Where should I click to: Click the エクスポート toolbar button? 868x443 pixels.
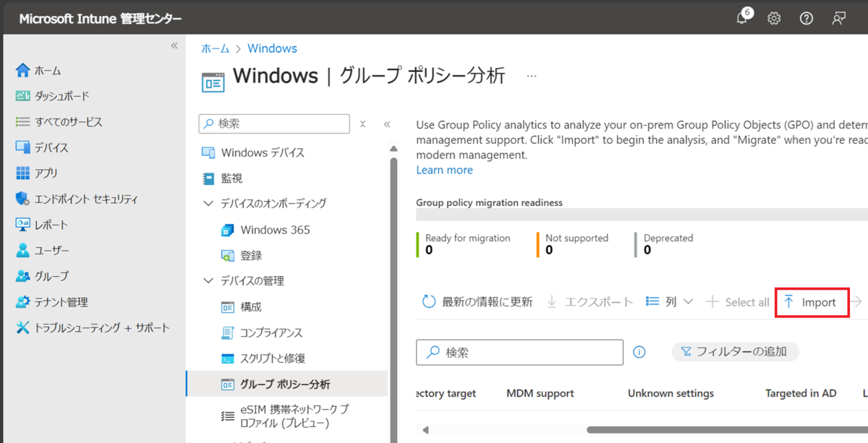(x=590, y=302)
